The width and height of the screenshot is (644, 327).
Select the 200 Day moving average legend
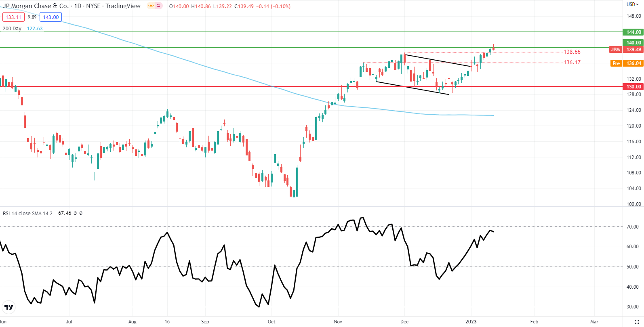[x=12, y=29]
